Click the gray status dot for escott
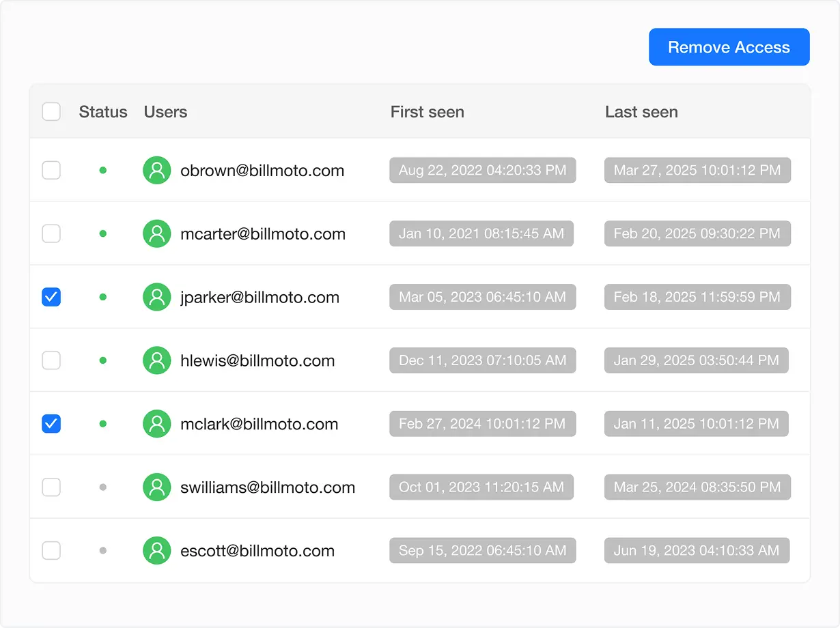The width and height of the screenshot is (840, 628). pos(102,550)
